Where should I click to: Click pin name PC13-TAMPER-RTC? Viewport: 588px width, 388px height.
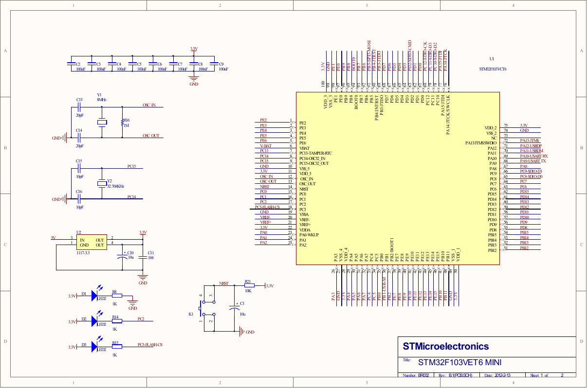pos(315,153)
